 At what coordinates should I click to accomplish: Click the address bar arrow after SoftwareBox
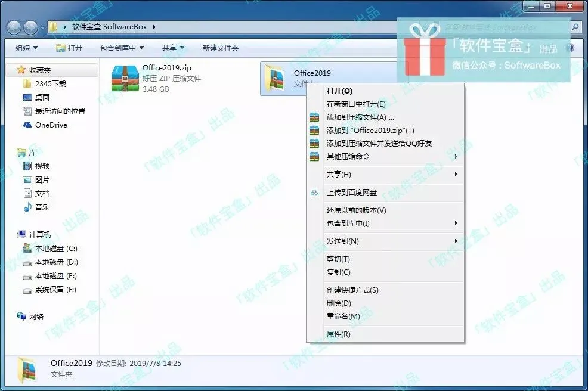point(154,27)
